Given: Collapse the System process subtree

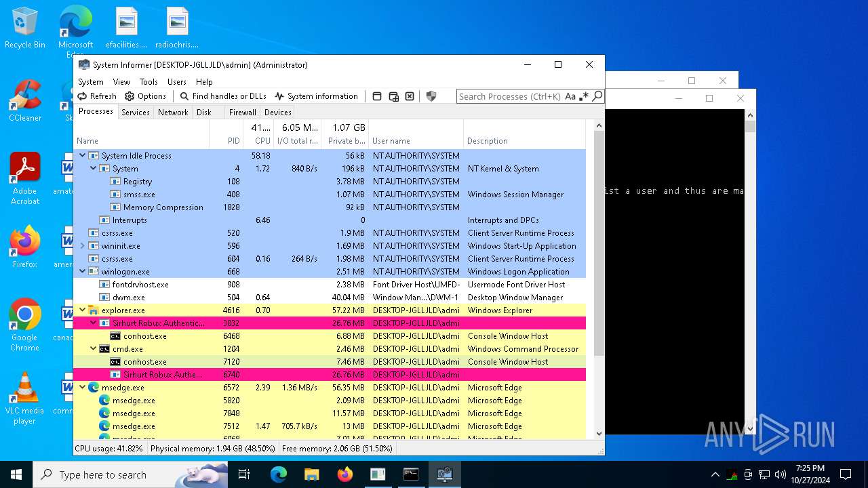Looking at the screenshot, I should [94, 168].
